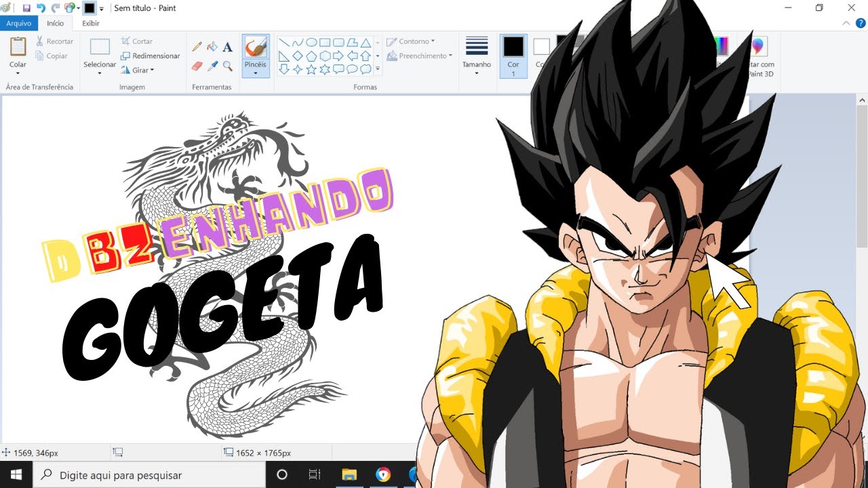Viewport: 868px width, 488px height.
Task: Select the Text tool
Action: click(x=227, y=47)
